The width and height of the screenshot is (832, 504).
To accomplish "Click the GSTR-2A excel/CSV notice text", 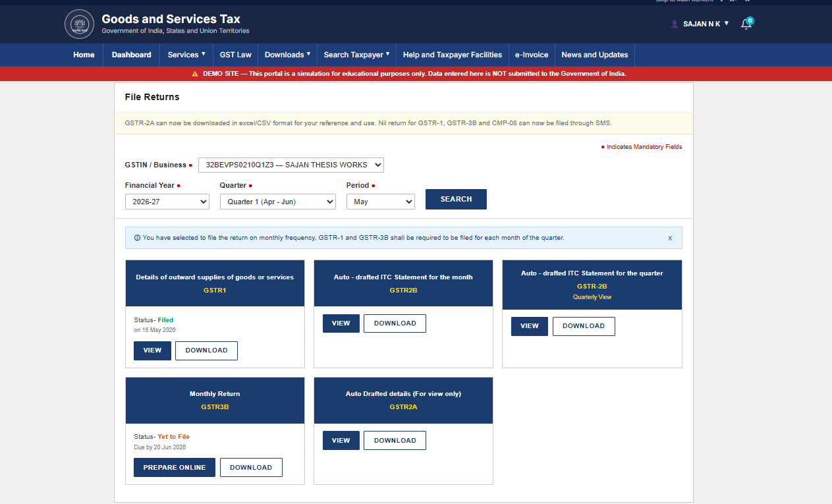I will (368, 123).
